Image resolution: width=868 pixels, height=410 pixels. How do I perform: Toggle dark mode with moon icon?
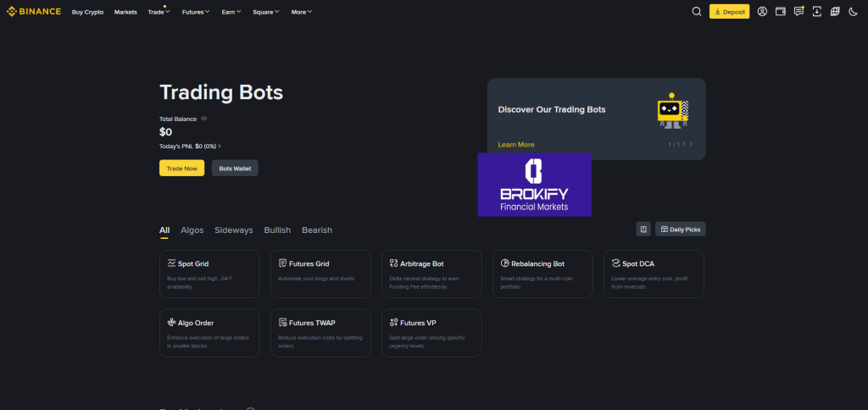853,12
